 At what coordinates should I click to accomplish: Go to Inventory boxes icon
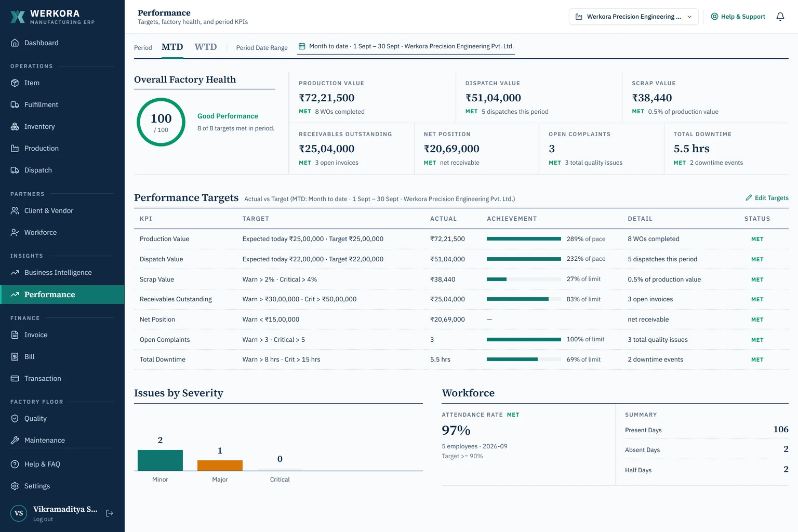[15, 127]
